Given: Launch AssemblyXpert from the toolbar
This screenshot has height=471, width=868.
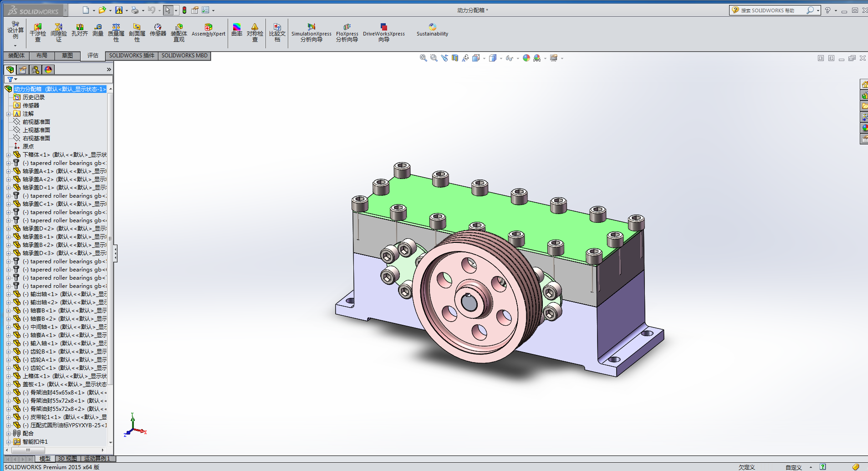Looking at the screenshot, I should point(209,30).
